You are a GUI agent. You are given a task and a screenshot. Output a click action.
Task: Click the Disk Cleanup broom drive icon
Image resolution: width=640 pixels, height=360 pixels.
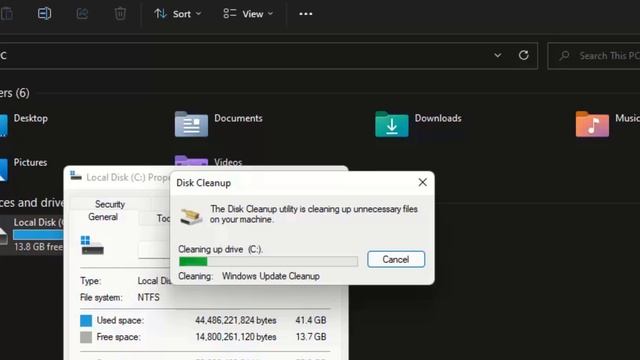(x=191, y=215)
